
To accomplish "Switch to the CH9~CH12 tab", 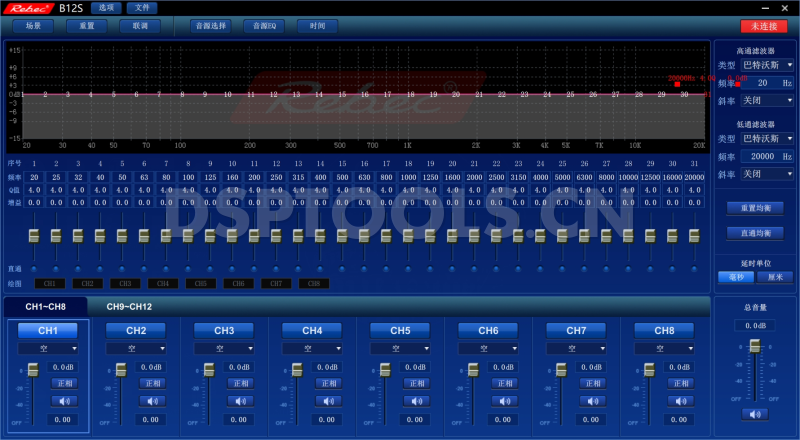I will pyautogui.click(x=130, y=306).
